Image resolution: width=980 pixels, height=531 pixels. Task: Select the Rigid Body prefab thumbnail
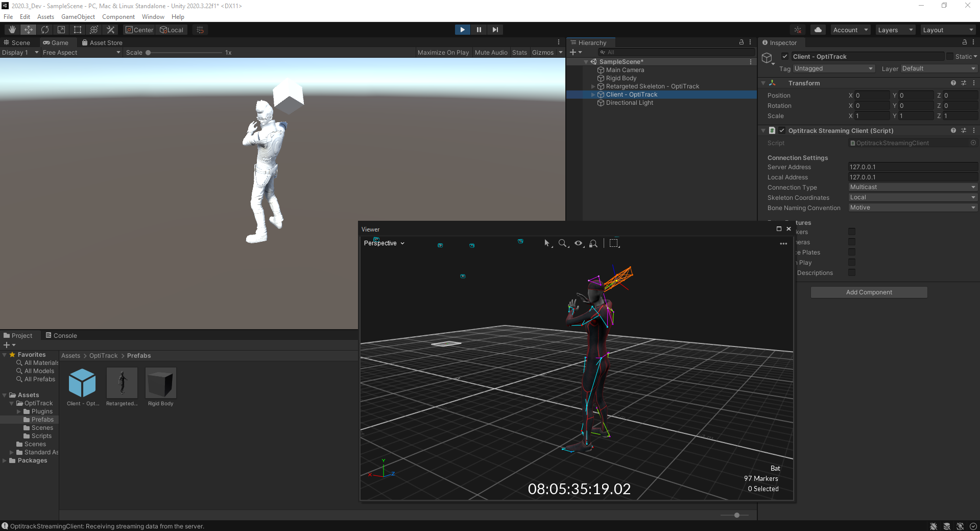tap(161, 383)
